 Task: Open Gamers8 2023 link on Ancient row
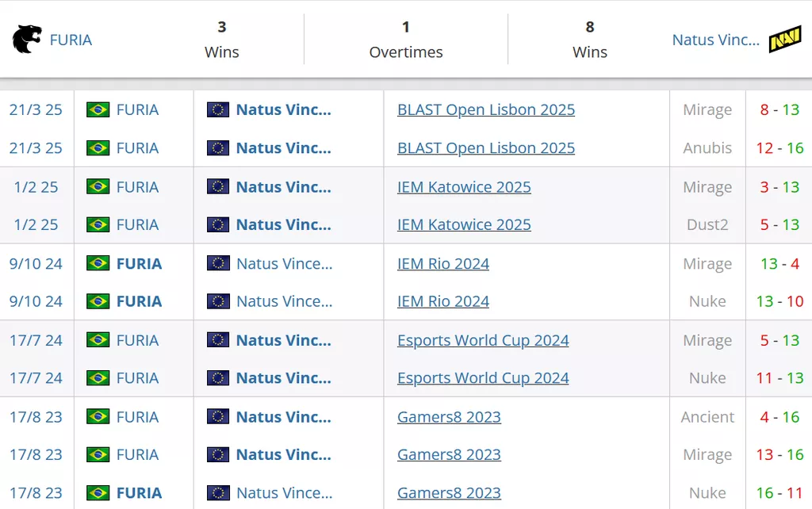coord(449,417)
